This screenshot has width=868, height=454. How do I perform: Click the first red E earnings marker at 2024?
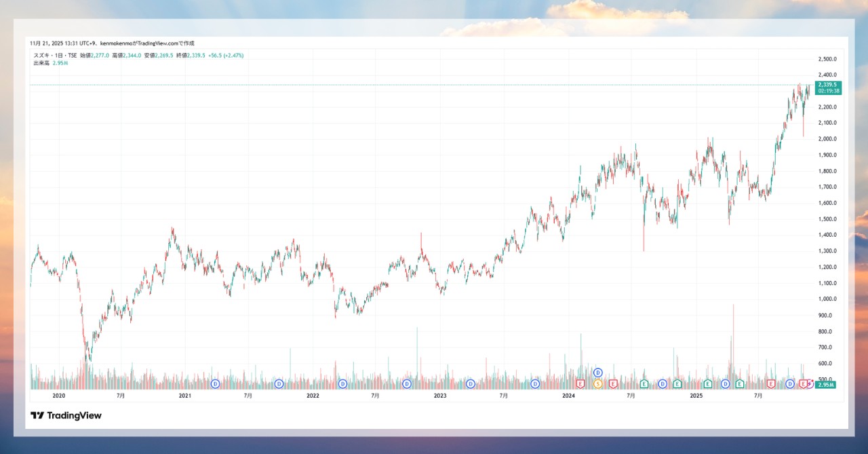click(580, 384)
